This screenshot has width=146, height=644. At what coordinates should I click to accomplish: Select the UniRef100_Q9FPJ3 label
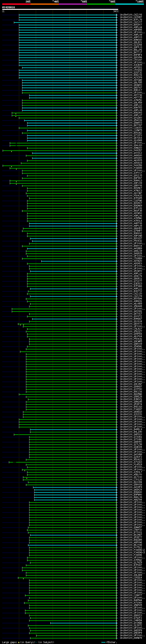[131, 48]
